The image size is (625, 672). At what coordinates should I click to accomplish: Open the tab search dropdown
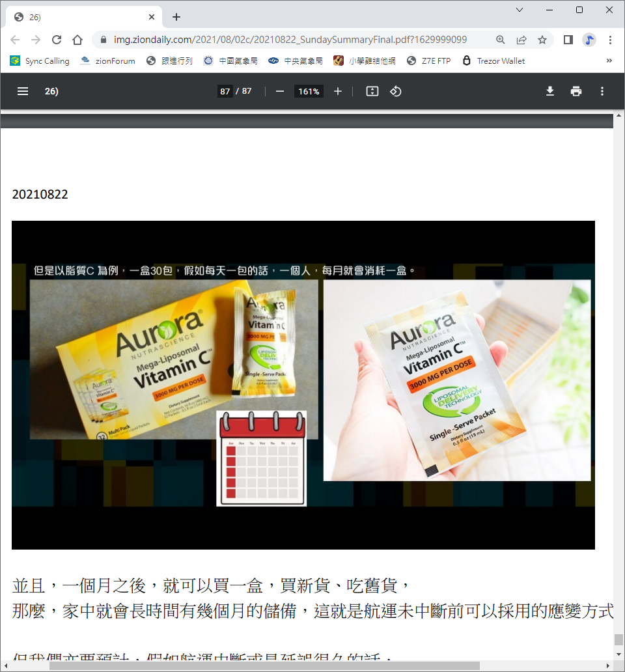click(x=520, y=10)
